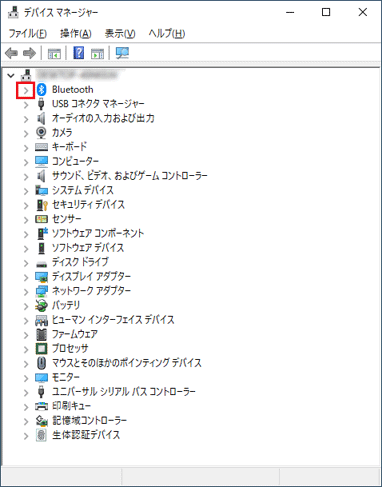This screenshot has width=382, height=487.
Task: Expand the ディスク ドライブ chevron
Action: 26,263
